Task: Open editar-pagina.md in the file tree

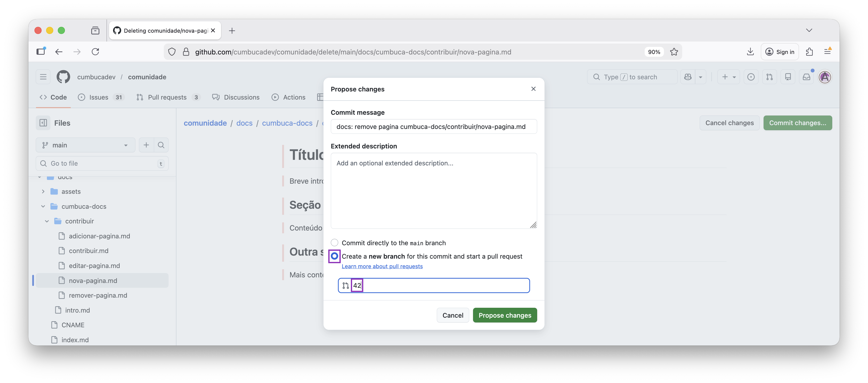Action: coord(94,266)
